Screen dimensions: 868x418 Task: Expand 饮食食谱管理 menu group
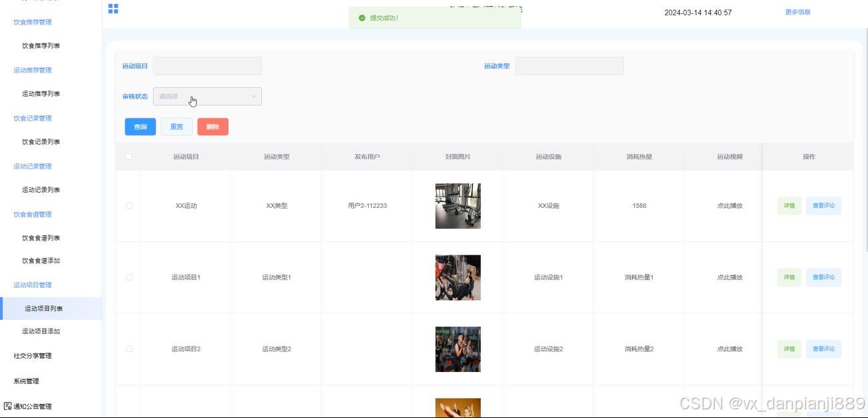point(33,214)
